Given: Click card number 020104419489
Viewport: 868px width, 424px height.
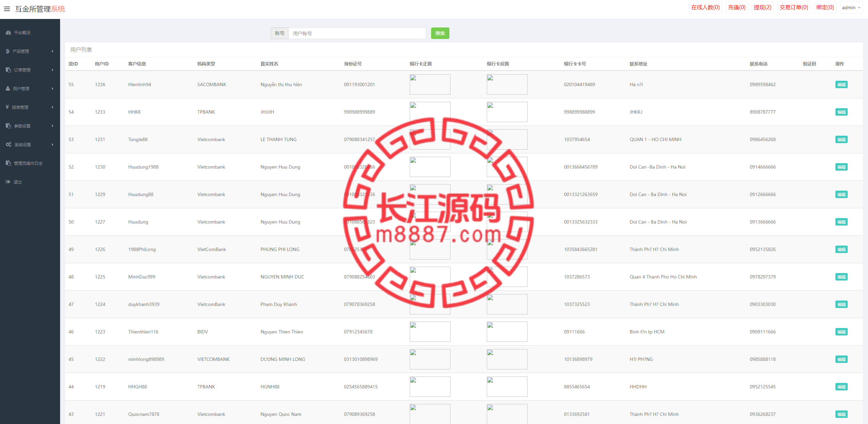Looking at the screenshot, I should [579, 84].
